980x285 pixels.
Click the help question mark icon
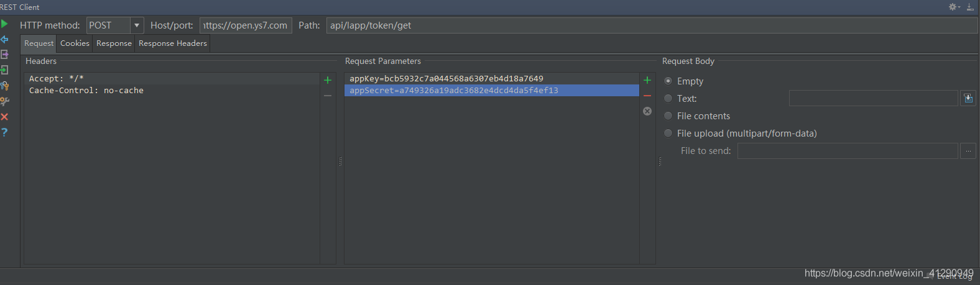pyautogui.click(x=4, y=132)
